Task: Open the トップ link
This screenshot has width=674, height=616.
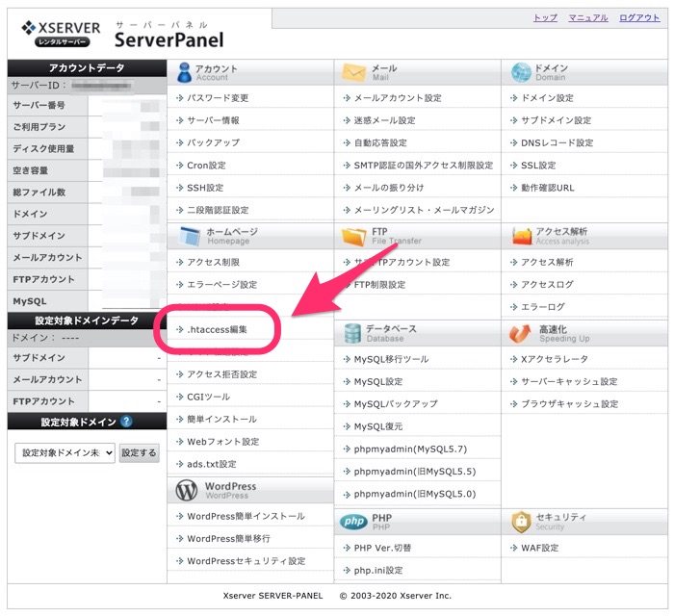Action: tap(545, 17)
